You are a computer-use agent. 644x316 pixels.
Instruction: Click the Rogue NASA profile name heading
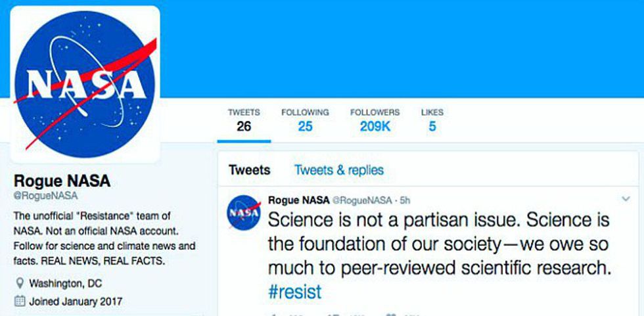[62, 181]
